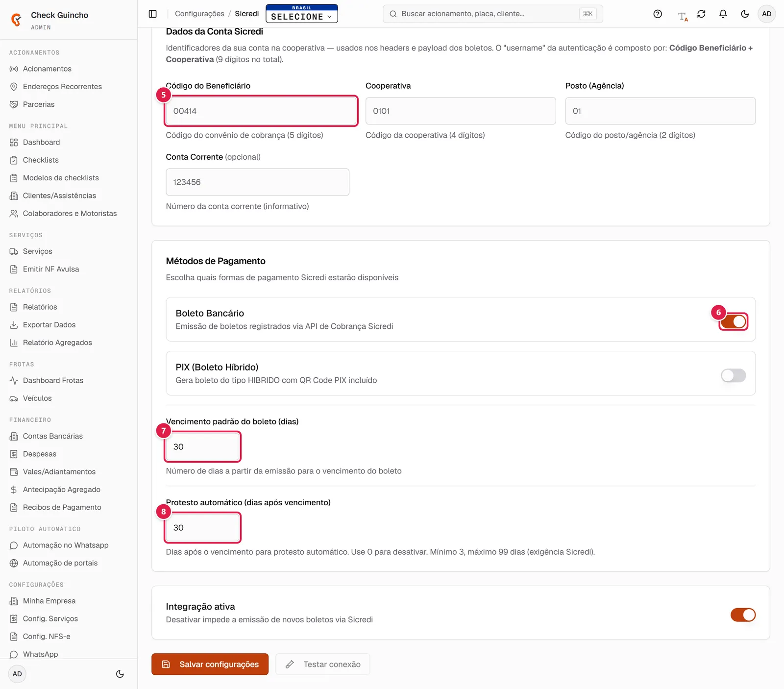The width and height of the screenshot is (784, 689).
Task: Click the text size adjust icon
Action: tap(683, 17)
